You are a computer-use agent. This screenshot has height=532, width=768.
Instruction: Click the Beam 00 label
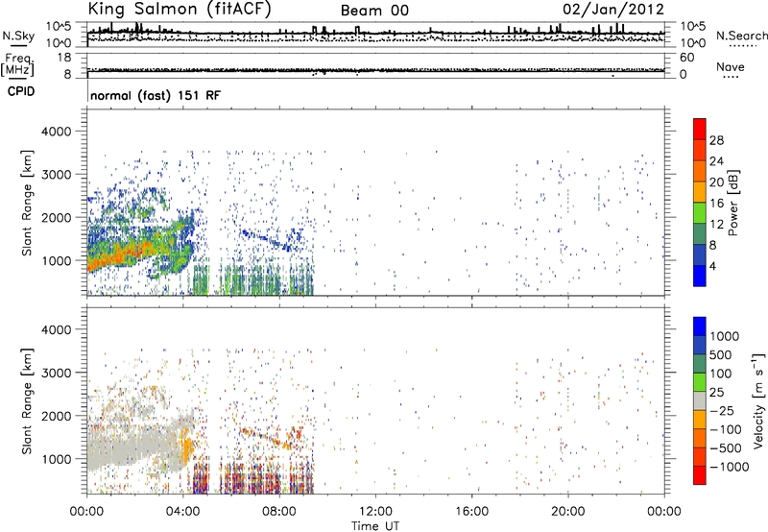pyautogui.click(x=374, y=11)
